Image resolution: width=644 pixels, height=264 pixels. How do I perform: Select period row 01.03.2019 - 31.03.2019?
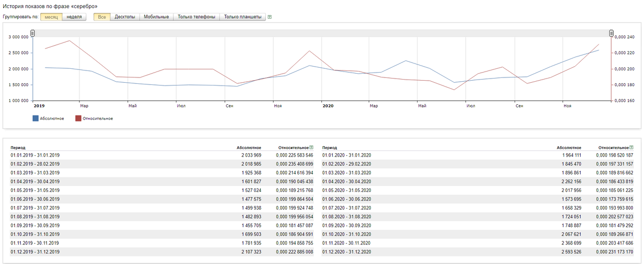[x=162, y=173]
